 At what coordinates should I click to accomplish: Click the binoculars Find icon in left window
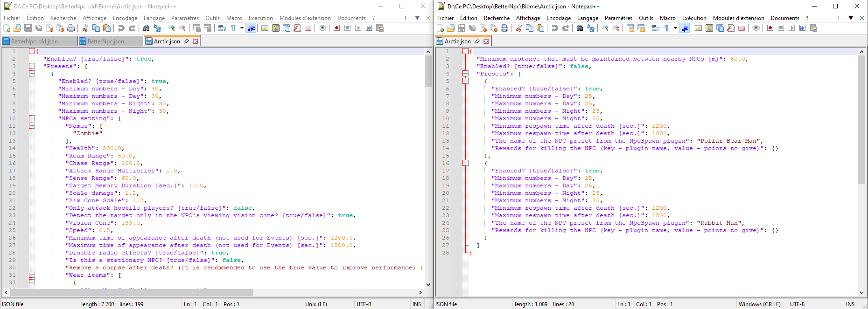coord(146,28)
